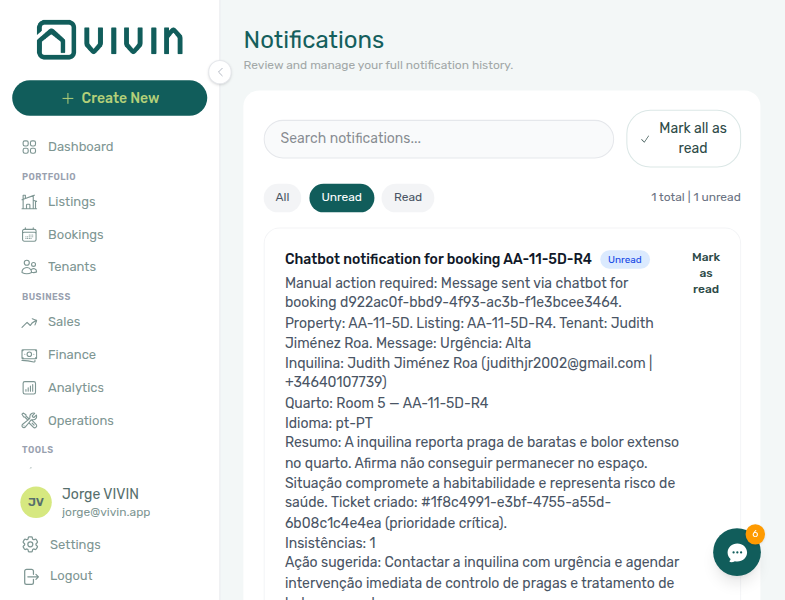Click the 'Insistências: 1' line

click(x=330, y=543)
